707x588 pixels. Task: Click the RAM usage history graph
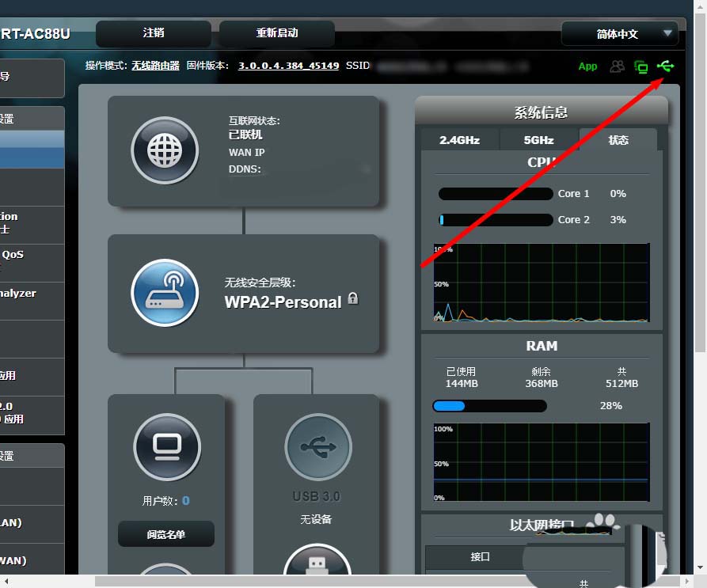(542, 462)
